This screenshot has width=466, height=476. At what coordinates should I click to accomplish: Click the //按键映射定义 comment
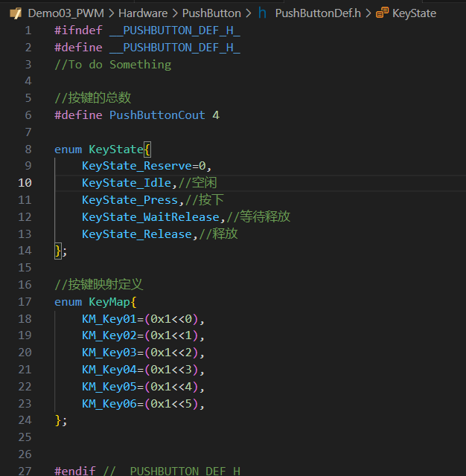[x=99, y=285]
